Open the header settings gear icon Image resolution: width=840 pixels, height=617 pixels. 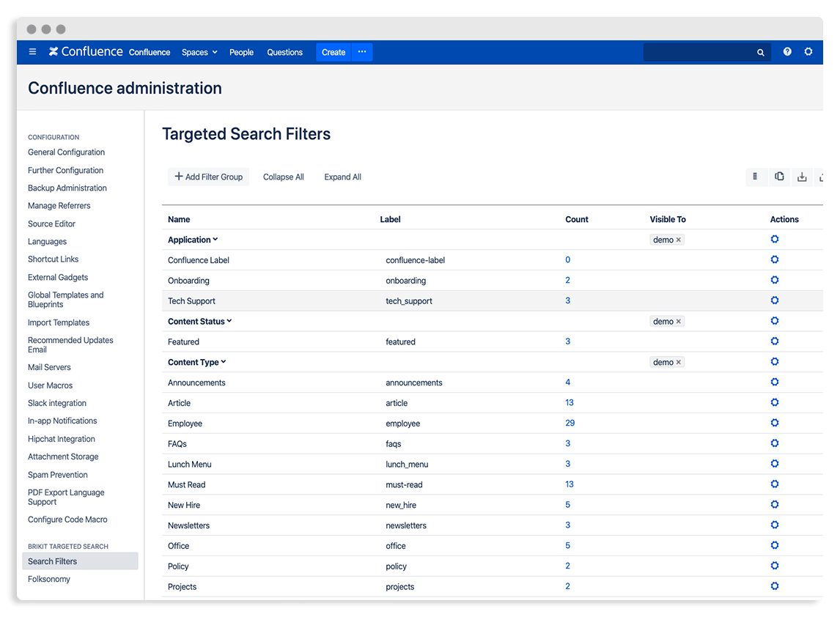[x=808, y=52]
